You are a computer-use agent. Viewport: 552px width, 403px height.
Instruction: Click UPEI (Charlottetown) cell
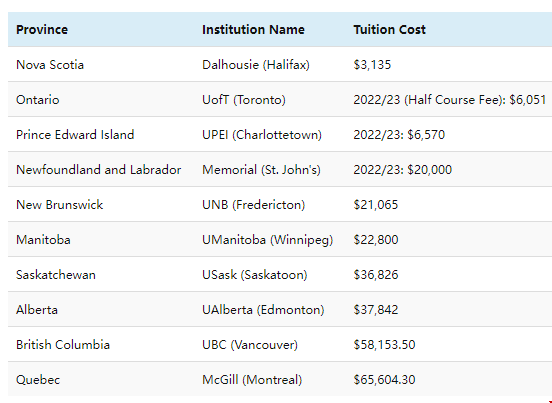pos(262,134)
